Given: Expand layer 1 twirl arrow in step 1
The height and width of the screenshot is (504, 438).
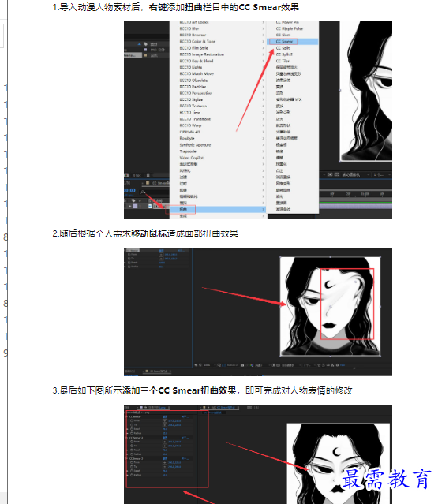Looking at the screenshot, I should pos(130,206).
